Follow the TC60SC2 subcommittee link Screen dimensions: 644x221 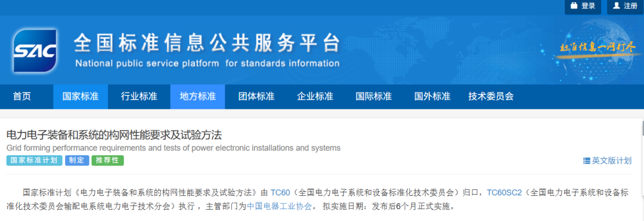point(504,192)
